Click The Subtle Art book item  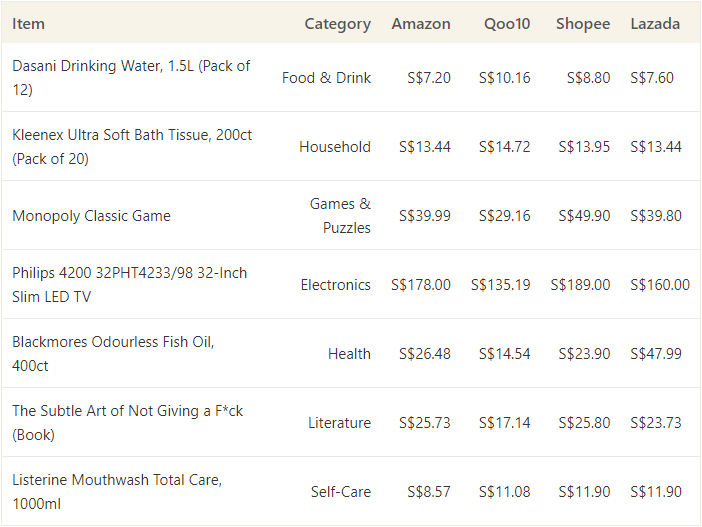(x=127, y=422)
